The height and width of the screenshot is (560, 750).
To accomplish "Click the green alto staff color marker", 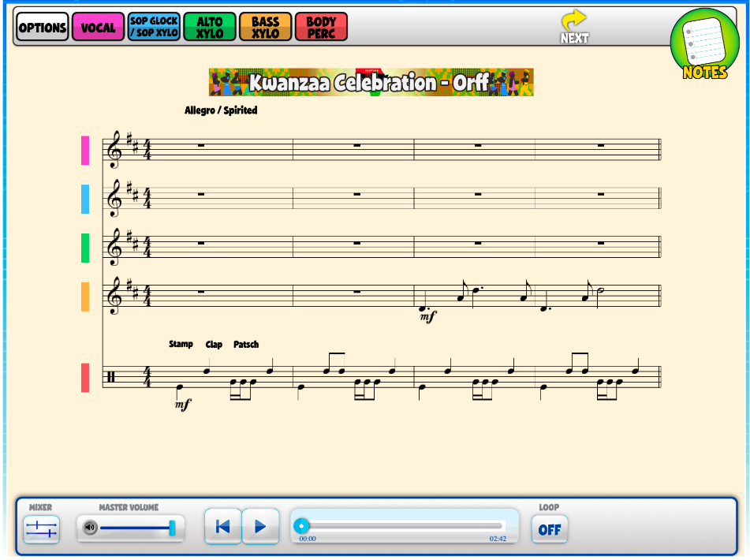I will (x=85, y=248).
